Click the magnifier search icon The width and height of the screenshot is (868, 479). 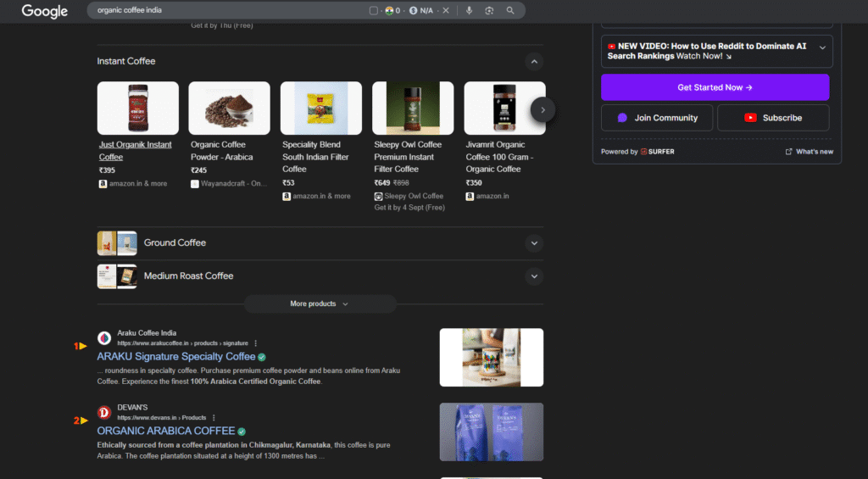tap(509, 10)
